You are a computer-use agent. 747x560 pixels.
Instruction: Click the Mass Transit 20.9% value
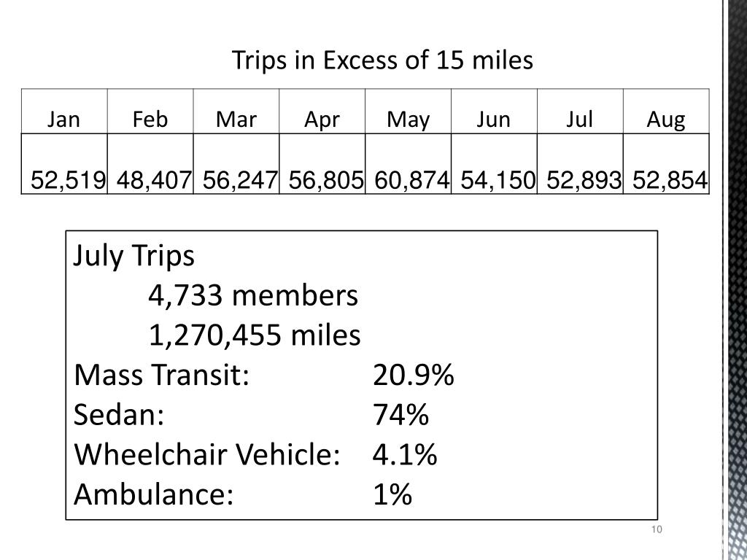tap(413, 375)
